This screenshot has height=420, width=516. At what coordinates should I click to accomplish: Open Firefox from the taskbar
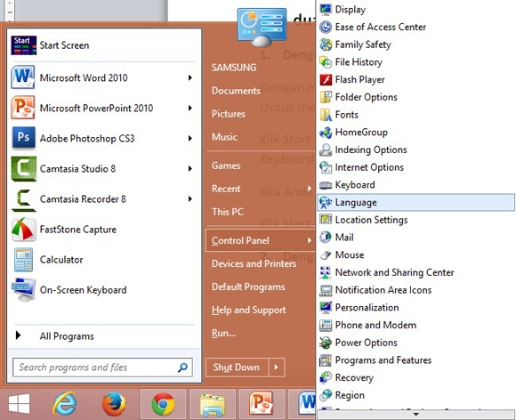point(114,404)
